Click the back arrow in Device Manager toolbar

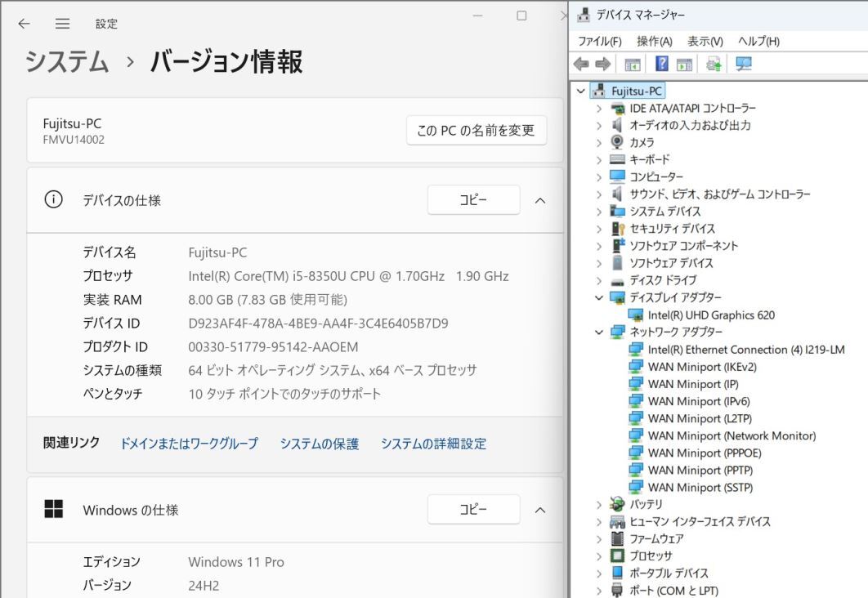pos(580,65)
